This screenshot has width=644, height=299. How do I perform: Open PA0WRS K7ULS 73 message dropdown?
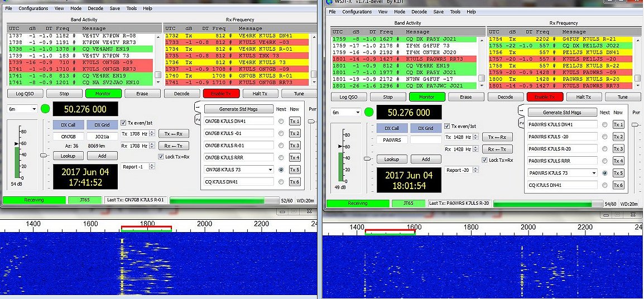tap(593, 173)
